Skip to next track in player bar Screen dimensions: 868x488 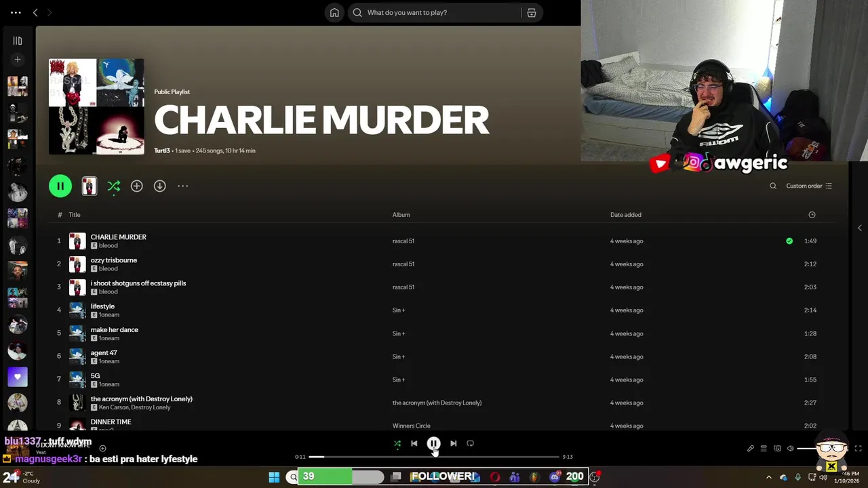[x=453, y=444]
